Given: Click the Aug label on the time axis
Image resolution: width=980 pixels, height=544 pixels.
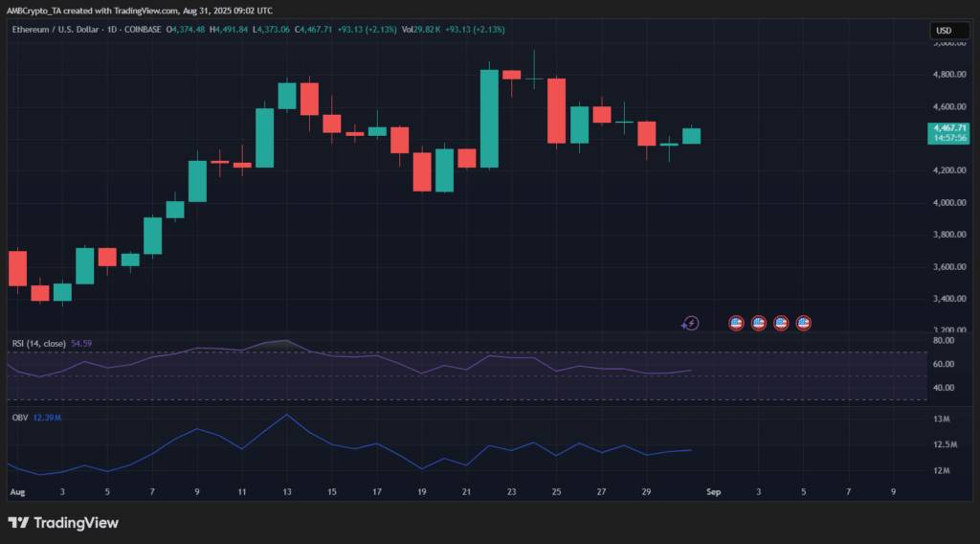Looking at the screenshot, I should click(15, 491).
